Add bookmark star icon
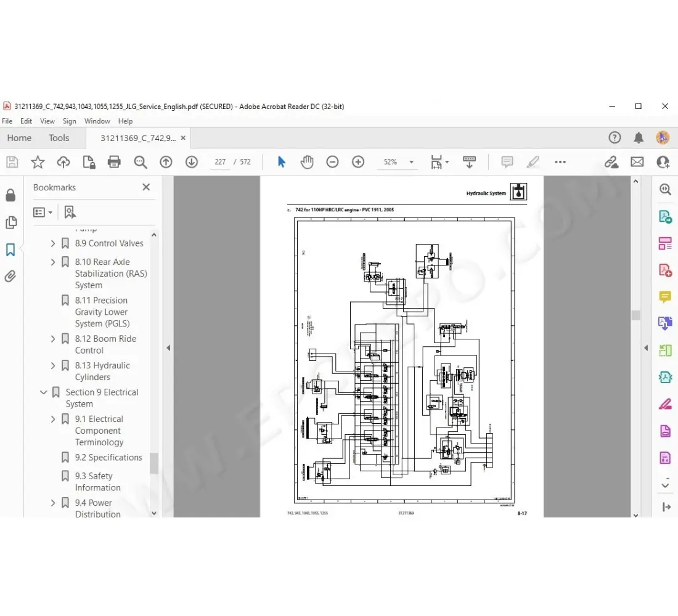This screenshot has width=678, height=616. tap(38, 162)
